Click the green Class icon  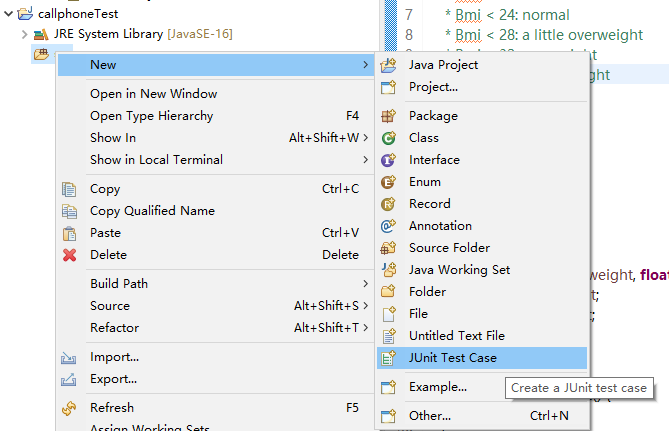(388, 138)
